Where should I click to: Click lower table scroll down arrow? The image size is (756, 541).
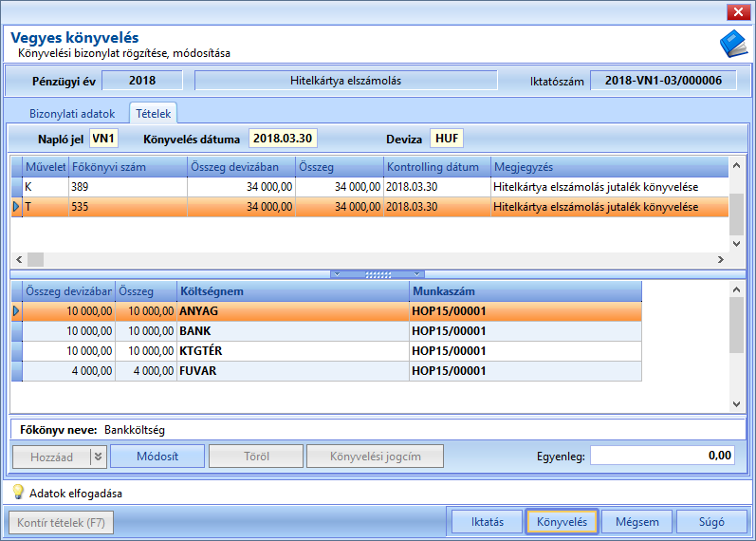(736, 404)
